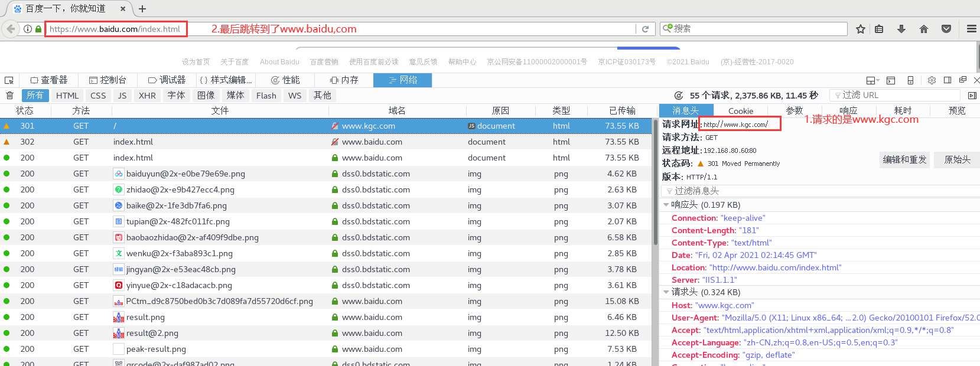
Task: Reload the page with the refresh icon
Action: pos(645,29)
